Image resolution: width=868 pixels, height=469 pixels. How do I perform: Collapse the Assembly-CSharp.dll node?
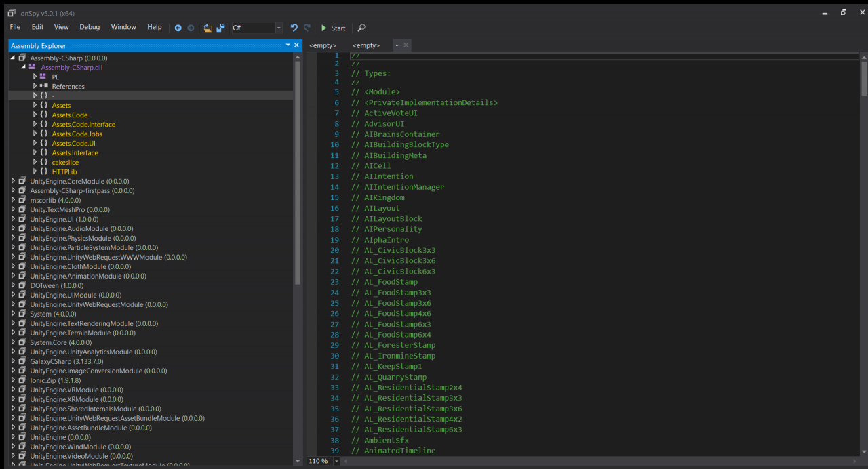[24, 67]
